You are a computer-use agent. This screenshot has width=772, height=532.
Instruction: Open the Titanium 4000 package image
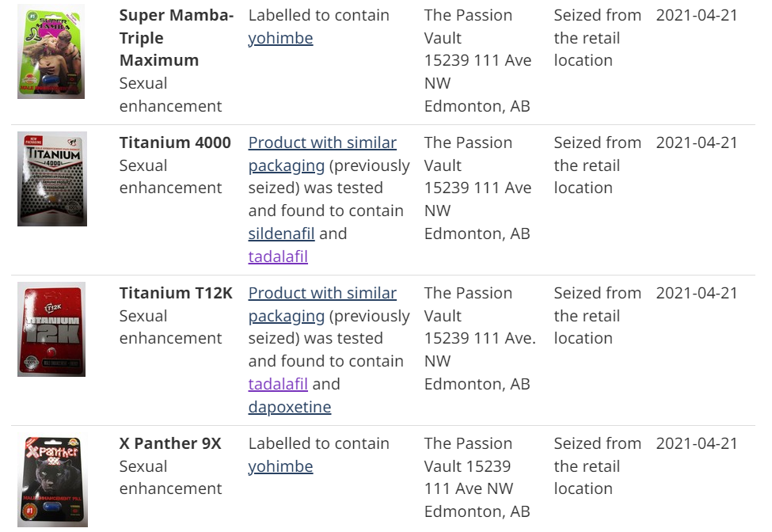click(x=52, y=179)
